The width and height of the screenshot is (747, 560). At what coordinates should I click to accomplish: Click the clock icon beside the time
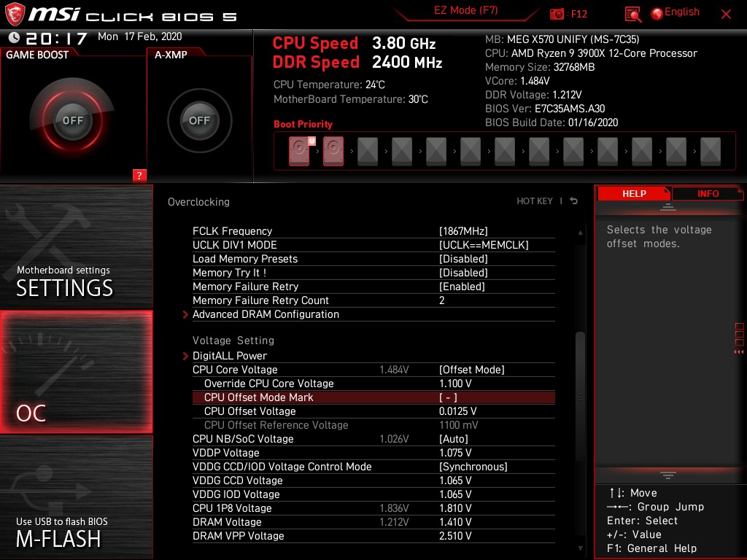(x=14, y=37)
